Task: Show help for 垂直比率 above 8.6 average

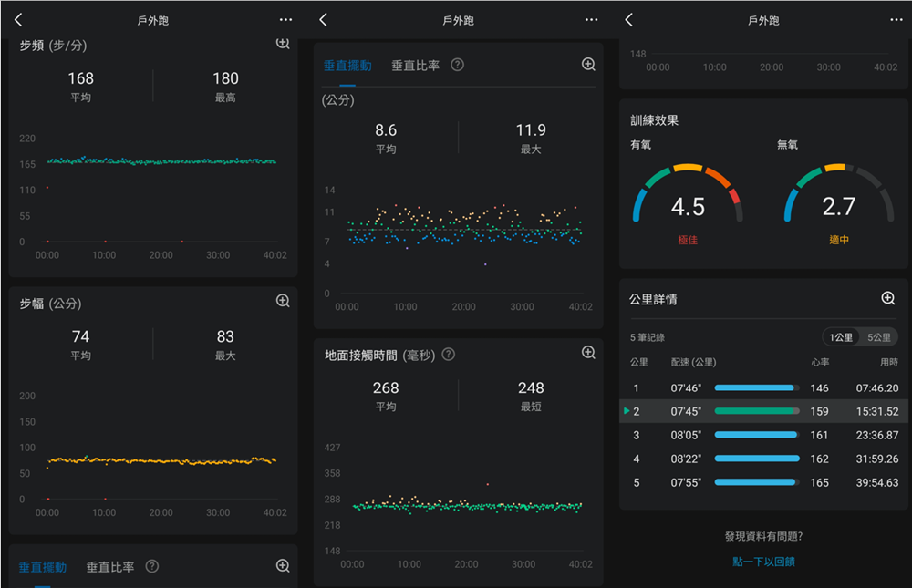Action: pos(458,66)
